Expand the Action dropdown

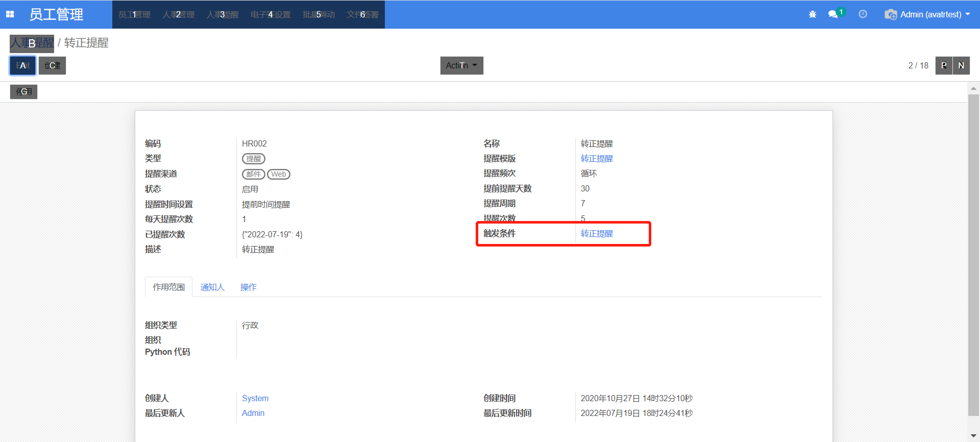pos(461,65)
